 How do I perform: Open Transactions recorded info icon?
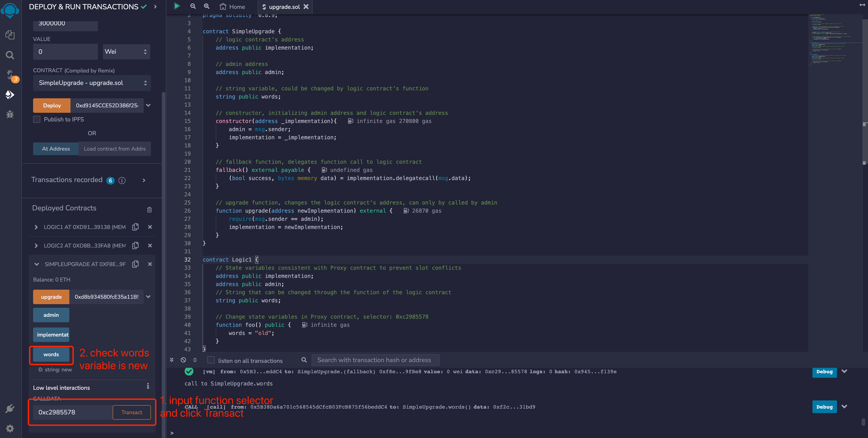point(122,180)
